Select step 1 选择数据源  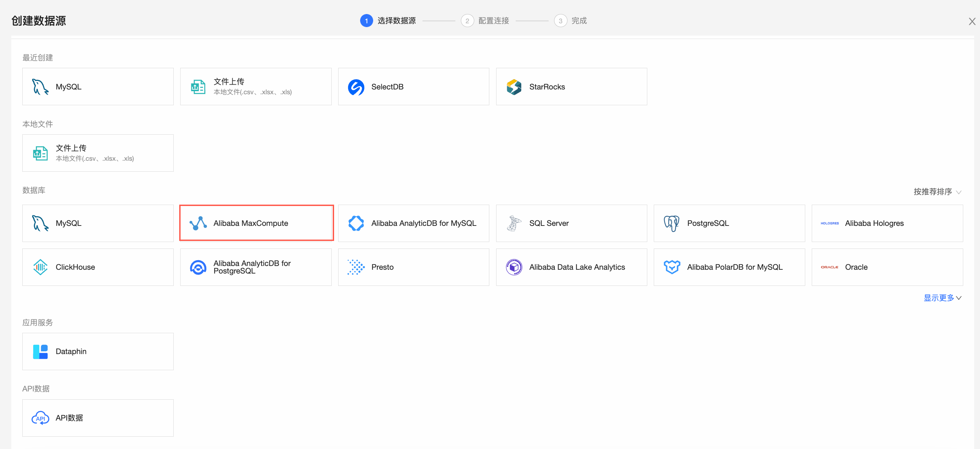point(388,21)
